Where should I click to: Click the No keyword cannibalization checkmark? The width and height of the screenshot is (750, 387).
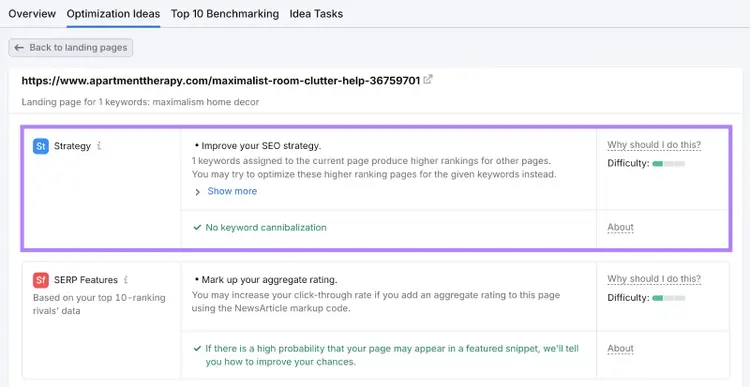tap(197, 228)
